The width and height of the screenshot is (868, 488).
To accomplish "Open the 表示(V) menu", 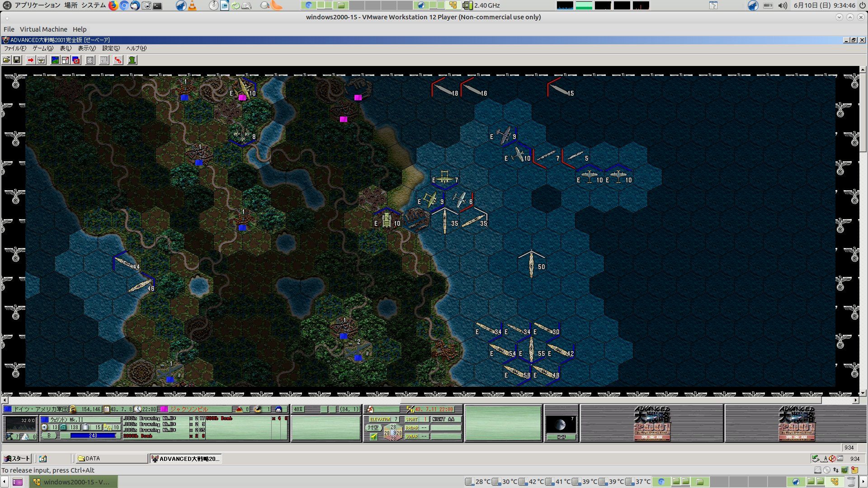I will (x=86, y=48).
